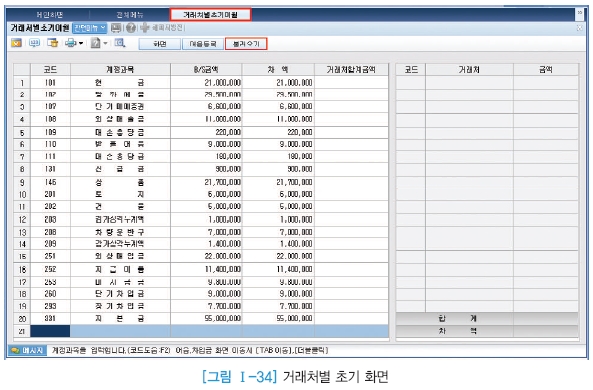This screenshot has width=593, height=390.
Task: Select the 외상매출금 account in row 4
Action: pos(120,119)
